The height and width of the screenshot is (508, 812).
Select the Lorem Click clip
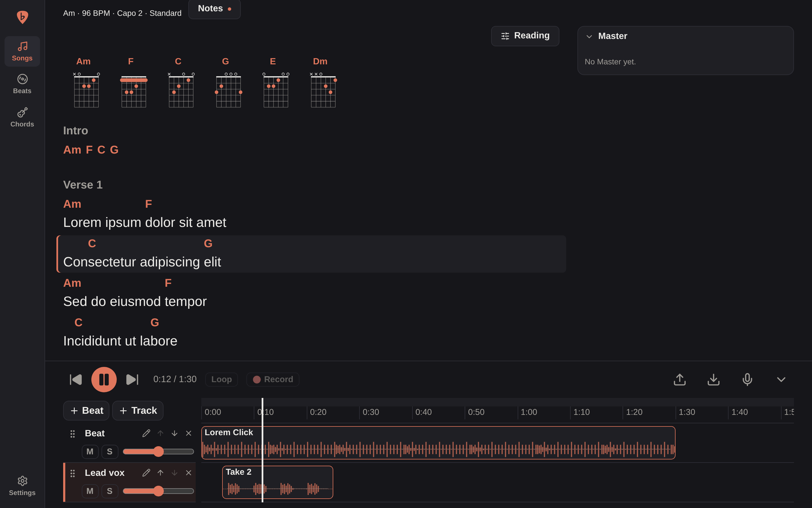(438, 443)
